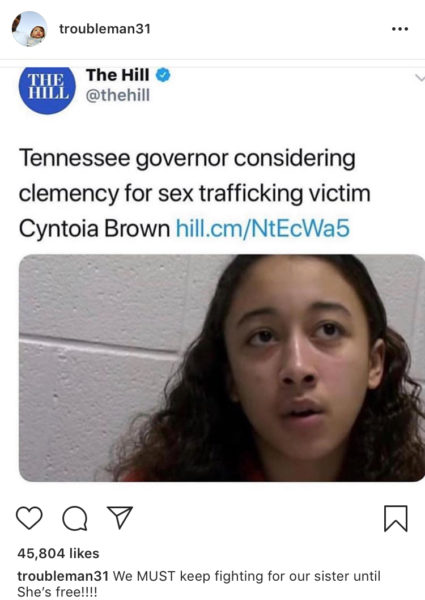Like the post with the heart icon

click(x=29, y=518)
